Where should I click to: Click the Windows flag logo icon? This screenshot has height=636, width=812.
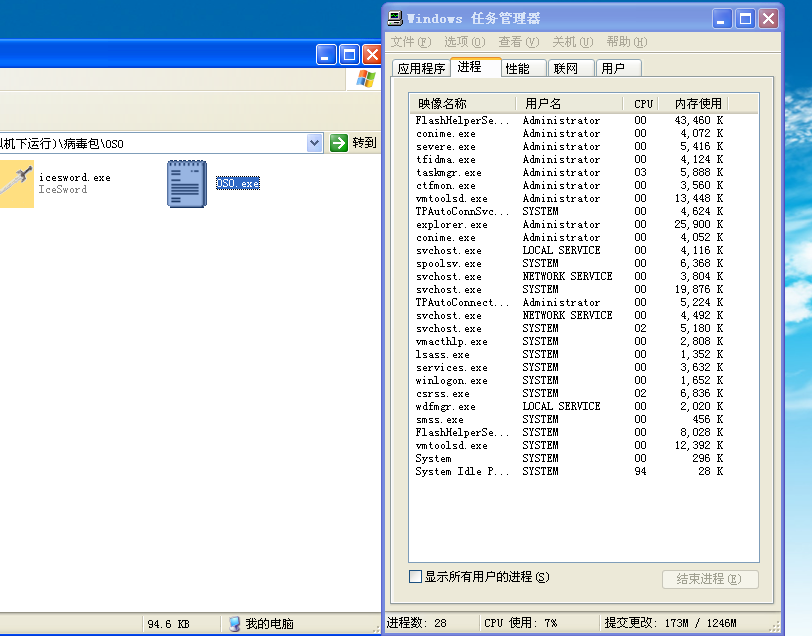[x=366, y=78]
